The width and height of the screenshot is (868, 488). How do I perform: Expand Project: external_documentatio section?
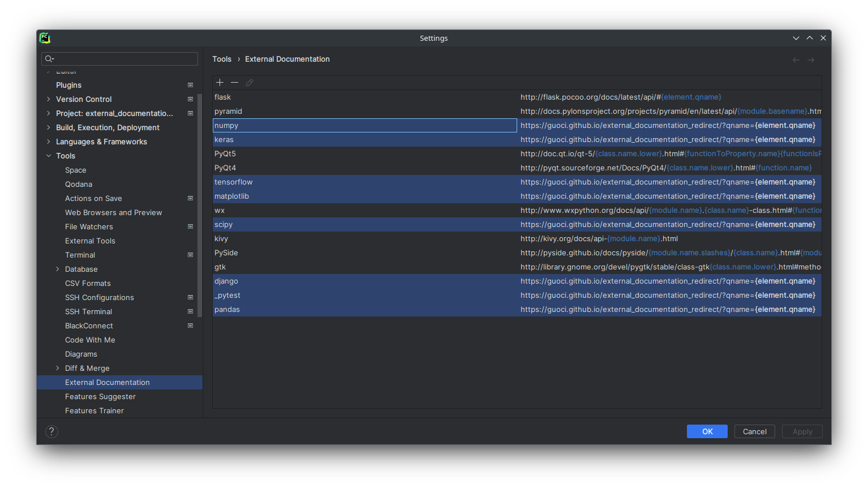click(x=49, y=113)
